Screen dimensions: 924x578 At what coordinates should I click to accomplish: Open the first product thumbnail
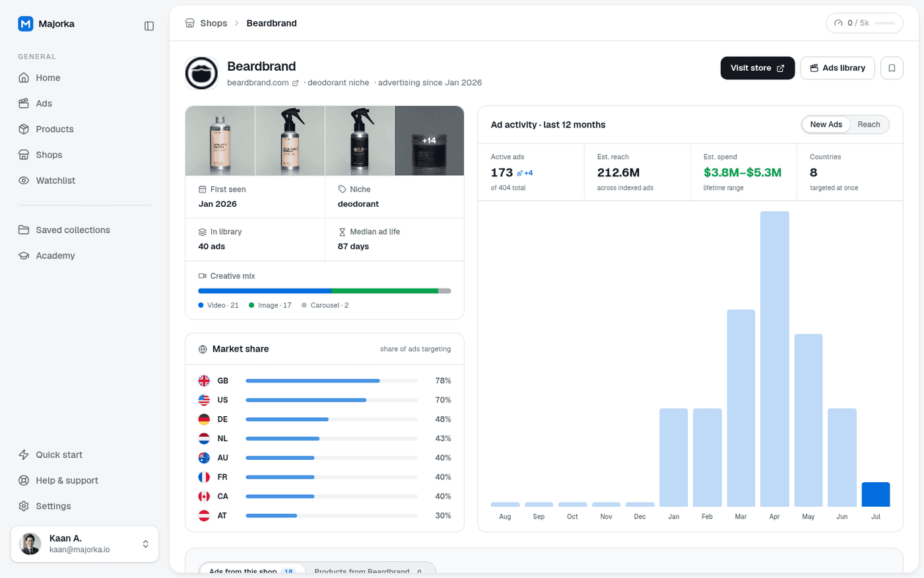pos(220,141)
